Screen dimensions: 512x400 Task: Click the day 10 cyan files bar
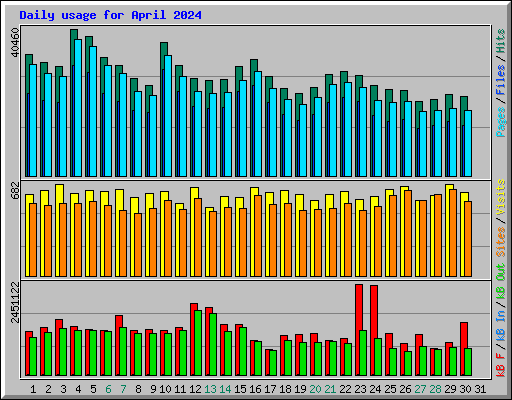[168, 116]
